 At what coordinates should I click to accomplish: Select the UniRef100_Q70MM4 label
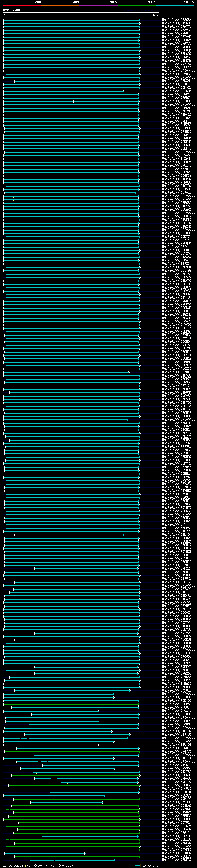pyautogui.click(x=176, y=725)
